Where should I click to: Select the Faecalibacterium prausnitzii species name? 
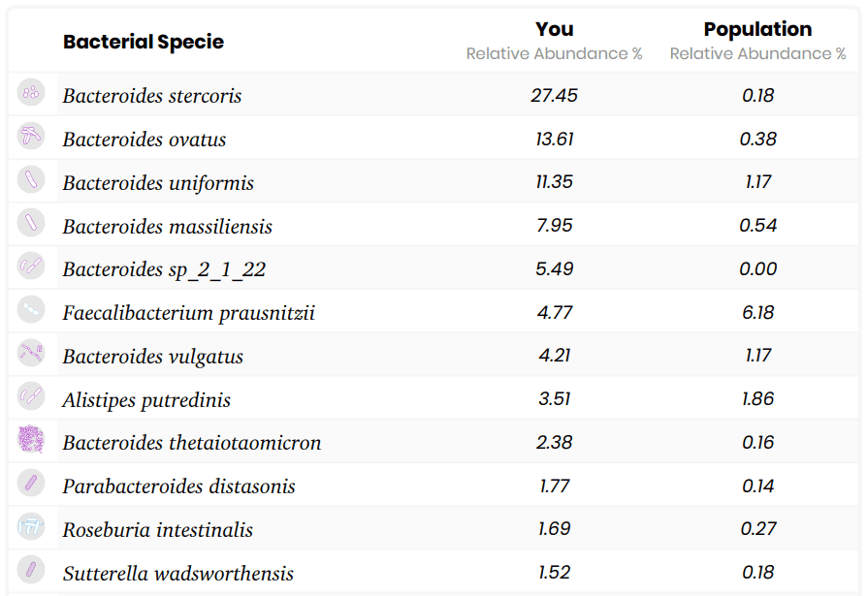[x=189, y=313]
